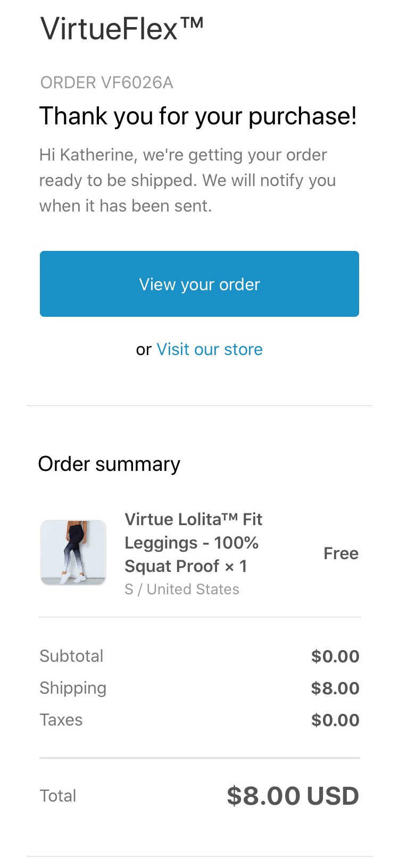Click the $8.00 shipping amount
Viewport: 399px width, 868px height.
335,688
